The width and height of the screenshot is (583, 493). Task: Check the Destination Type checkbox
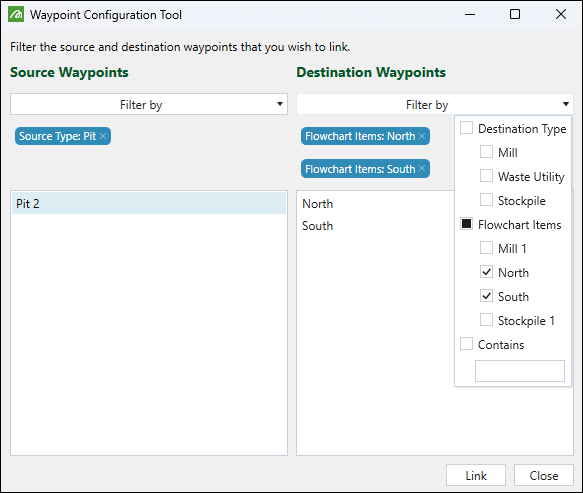466,128
